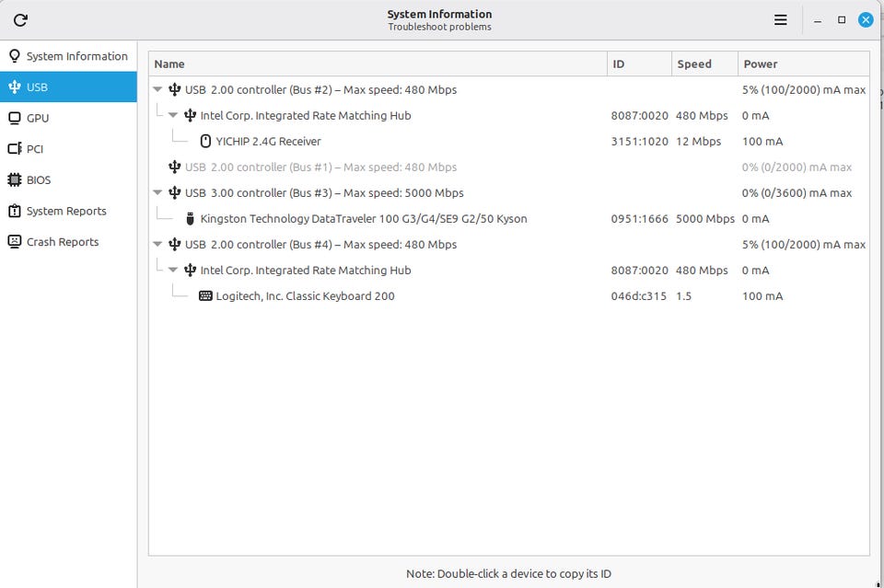Click the ID 0951:1666
This screenshot has height=588, width=884.
coord(639,218)
